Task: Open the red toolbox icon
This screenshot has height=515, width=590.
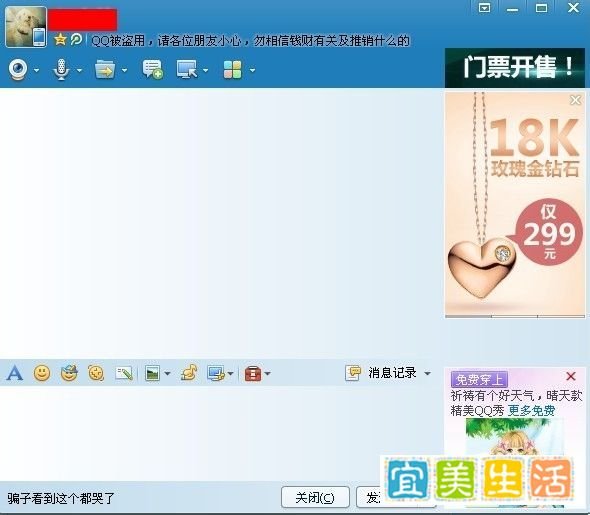Action: point(253,374)
